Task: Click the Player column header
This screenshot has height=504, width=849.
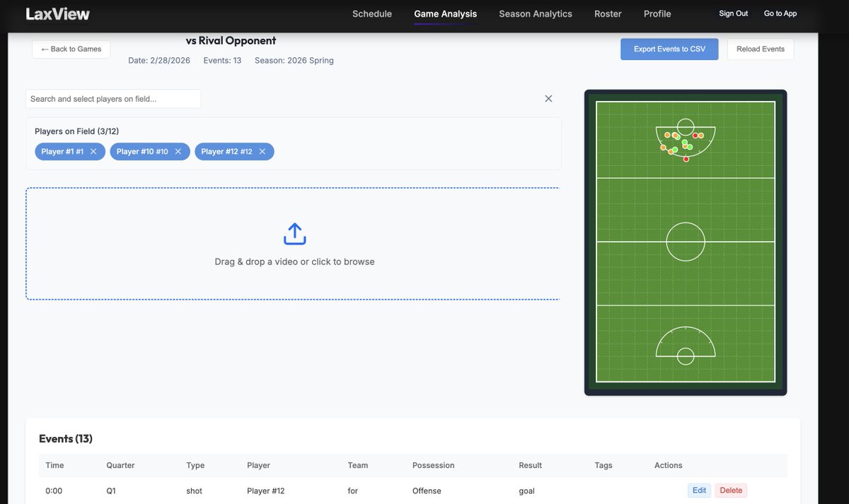Action: [x=258, y=465]
